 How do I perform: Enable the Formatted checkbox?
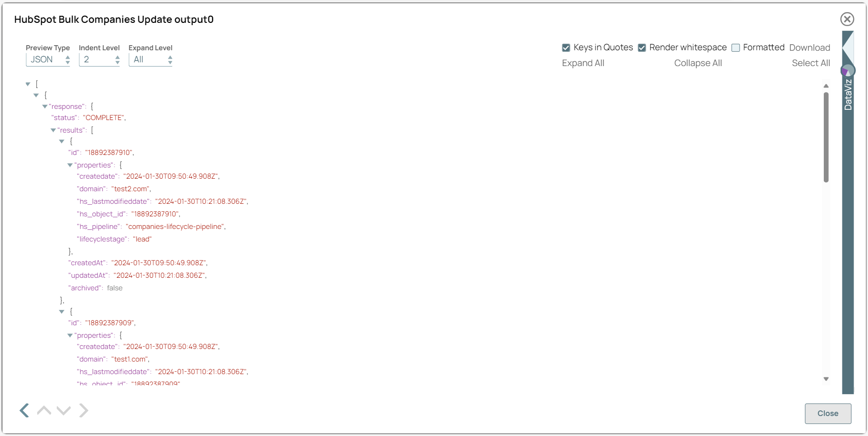(x=736, y=48)
